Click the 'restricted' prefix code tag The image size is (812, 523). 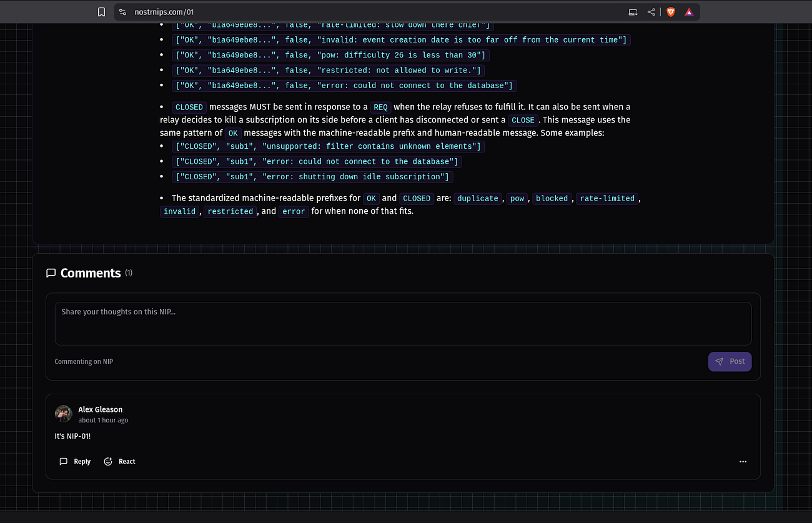230,211
